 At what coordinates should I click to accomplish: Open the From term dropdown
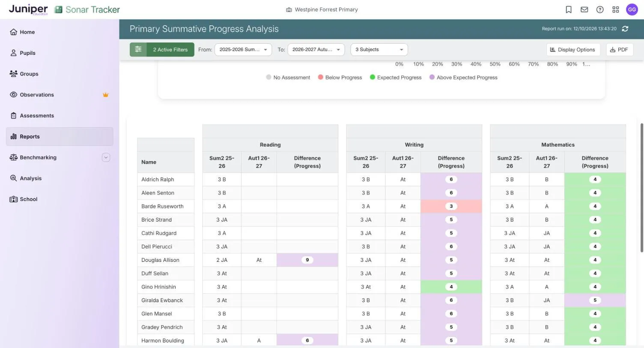coord(243,50)
